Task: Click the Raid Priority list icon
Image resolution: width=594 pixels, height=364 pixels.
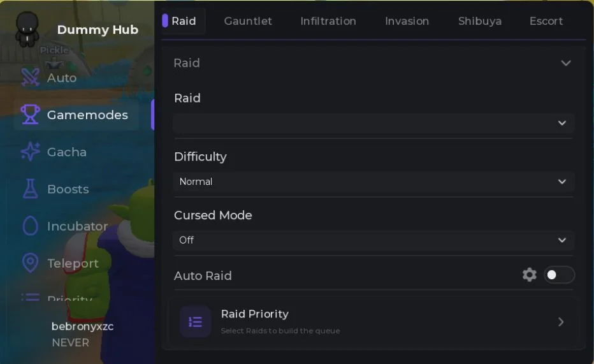Action: click(x=195, y=321)
